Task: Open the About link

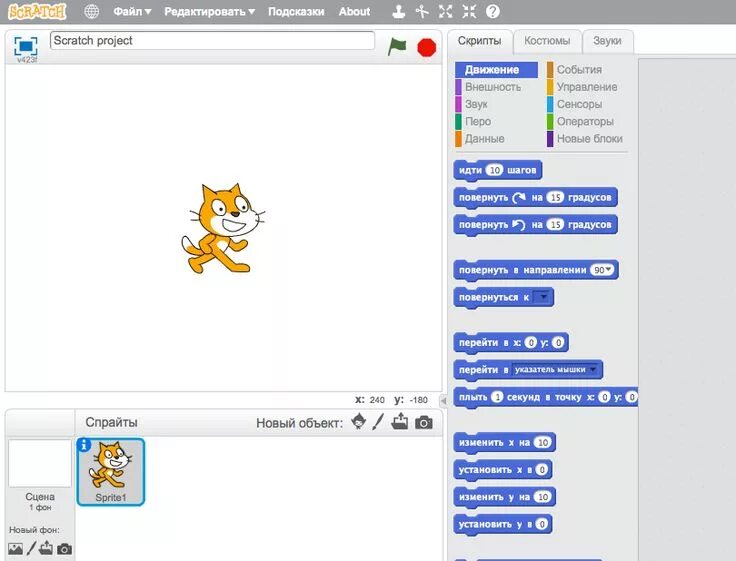Action: pos(354,12)
